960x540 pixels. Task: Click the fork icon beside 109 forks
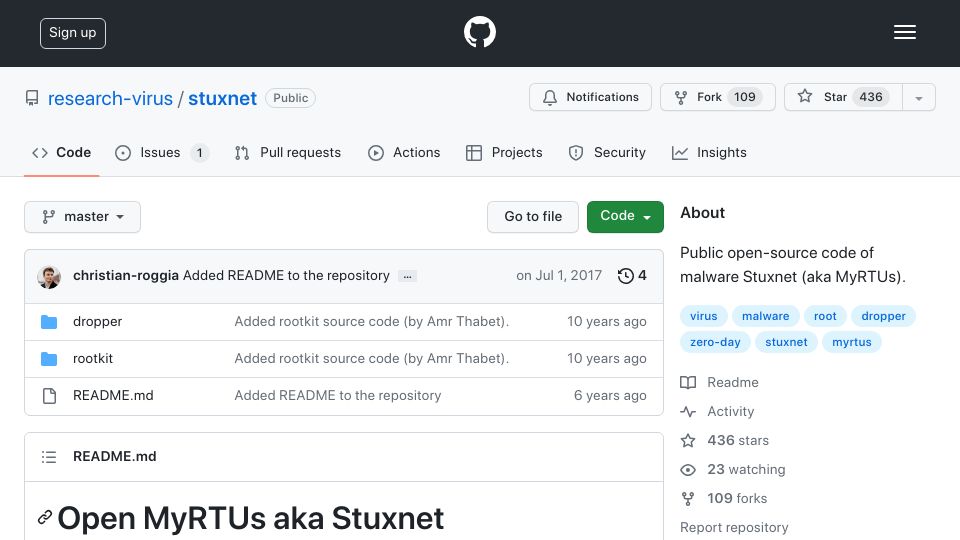coord(688,499)
